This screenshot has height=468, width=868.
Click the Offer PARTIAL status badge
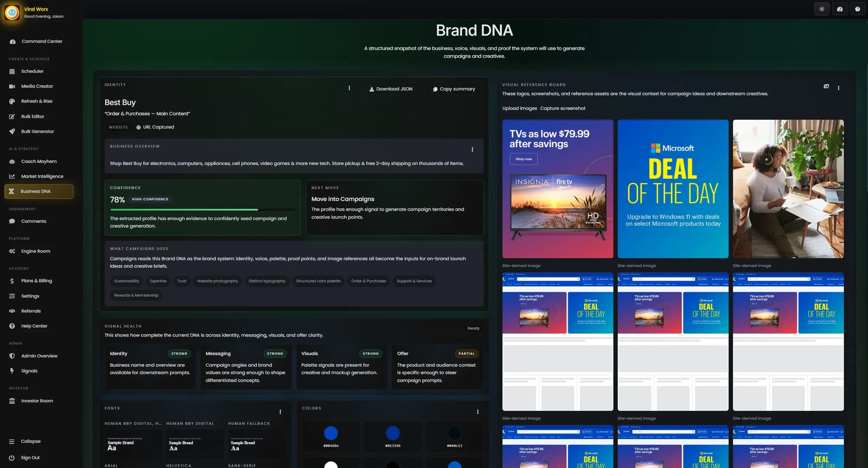point(466,354)
